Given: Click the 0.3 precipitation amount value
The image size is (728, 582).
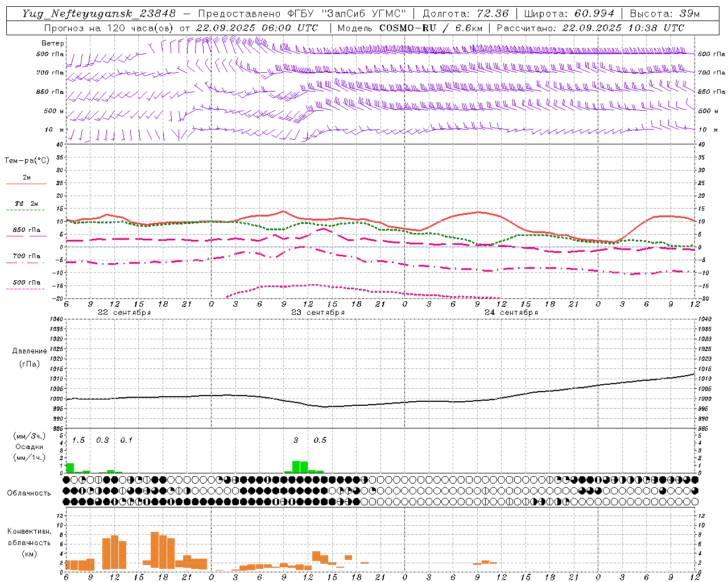Looking at the screenshot, I should [x=102, y=440].
